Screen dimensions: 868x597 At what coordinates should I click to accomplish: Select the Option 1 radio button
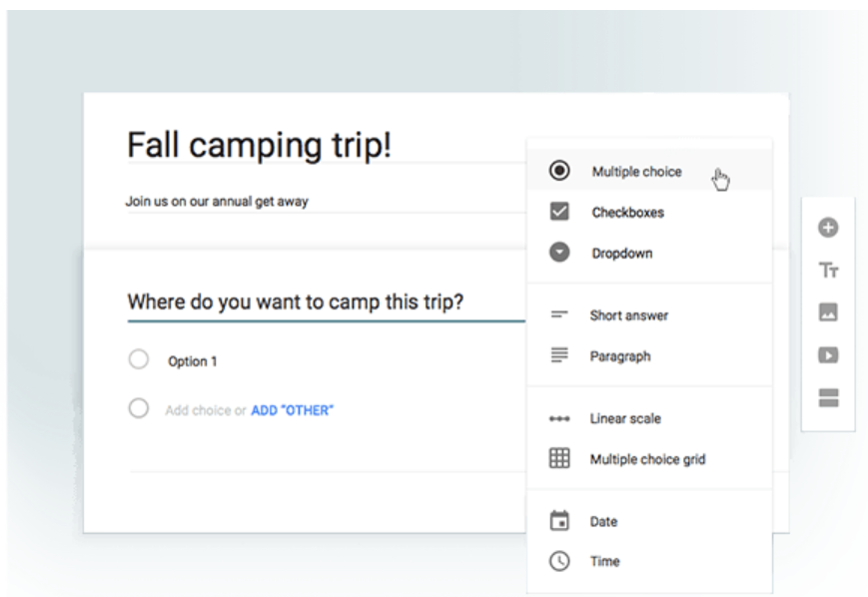pos(139,360)
